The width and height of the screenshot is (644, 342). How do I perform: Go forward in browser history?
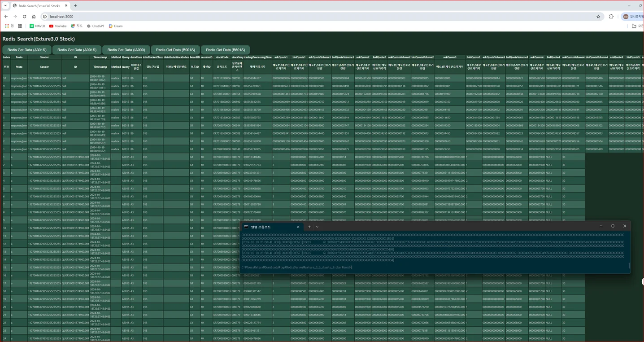15,17
